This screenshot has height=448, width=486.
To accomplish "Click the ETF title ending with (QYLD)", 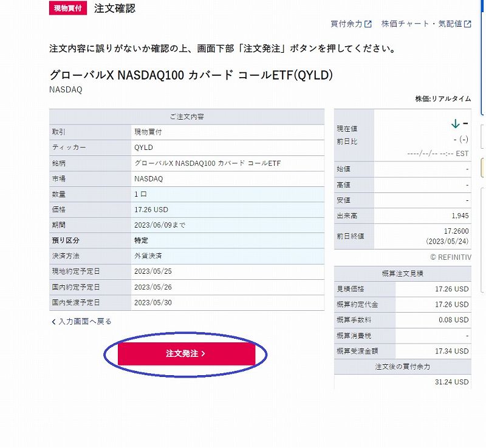I will pos(191,75).
